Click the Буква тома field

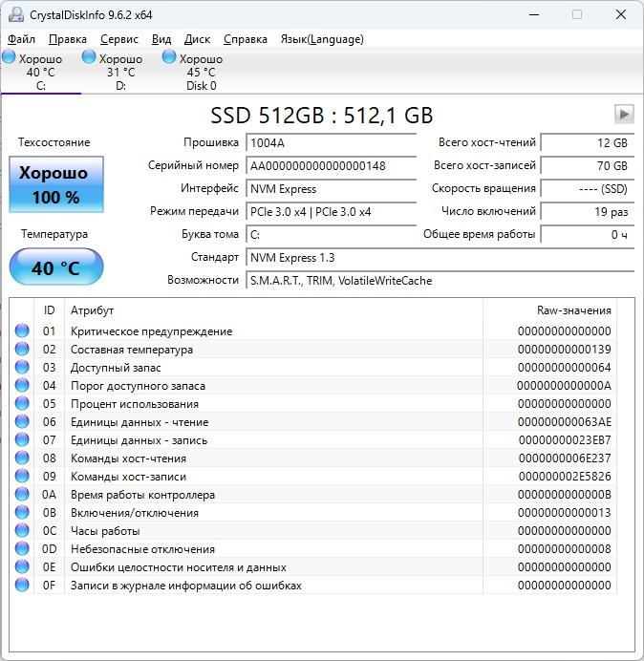pos(331,234)
